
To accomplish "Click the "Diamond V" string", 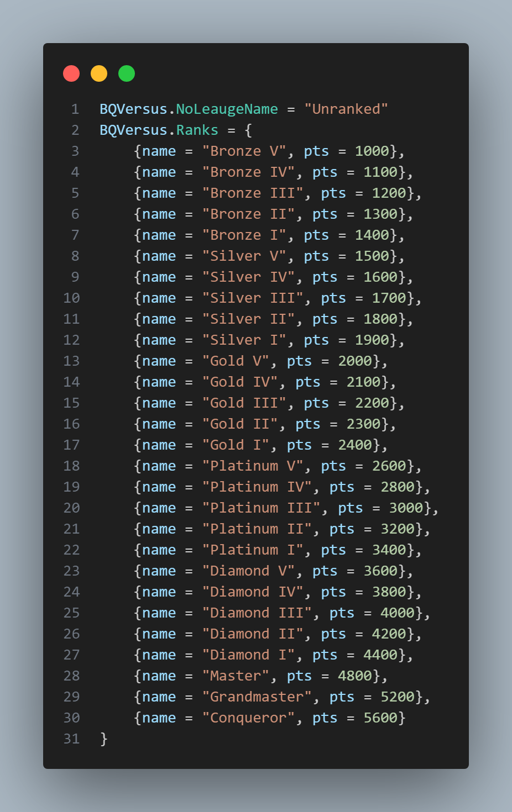I will pyautogui.click(x=248, y=571).
